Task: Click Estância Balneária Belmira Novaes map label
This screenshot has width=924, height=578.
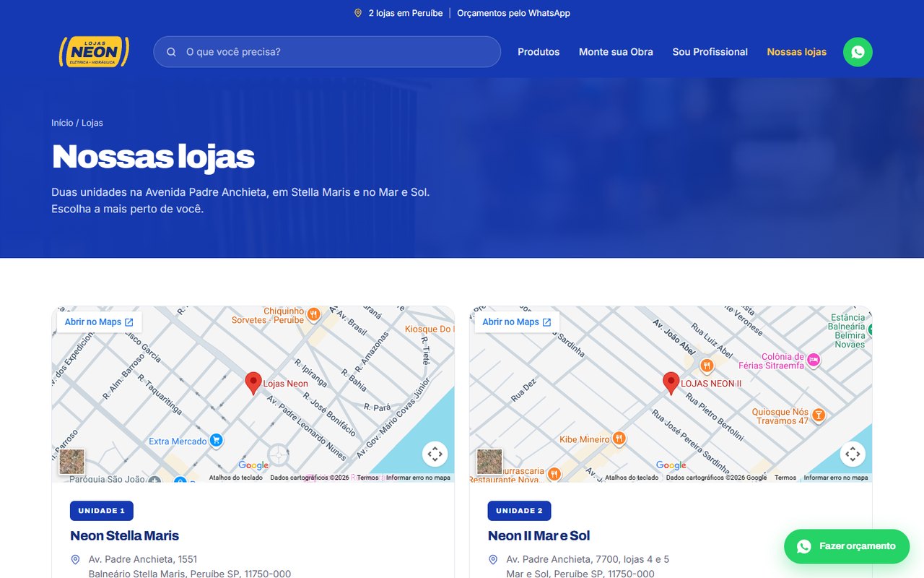Action: 847,331
